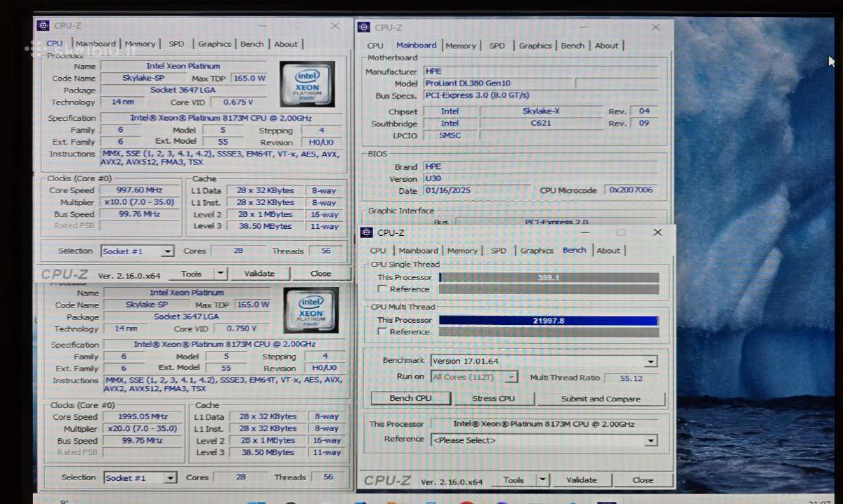The width and height of the screenshot is (843, 504).
Task: Click Multiplier value x20.0 (7.0 - 35.0)
Action: (x=143, y=429)
